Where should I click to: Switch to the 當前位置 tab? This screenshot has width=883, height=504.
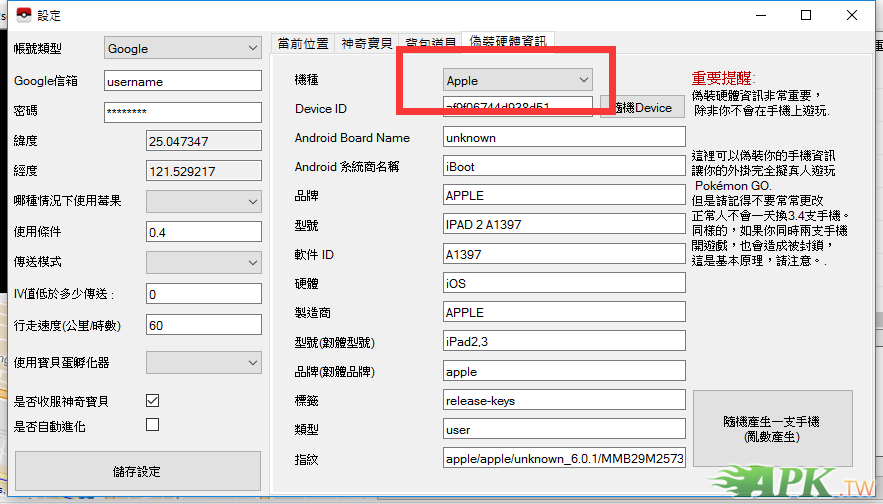[x=303, y=43]
